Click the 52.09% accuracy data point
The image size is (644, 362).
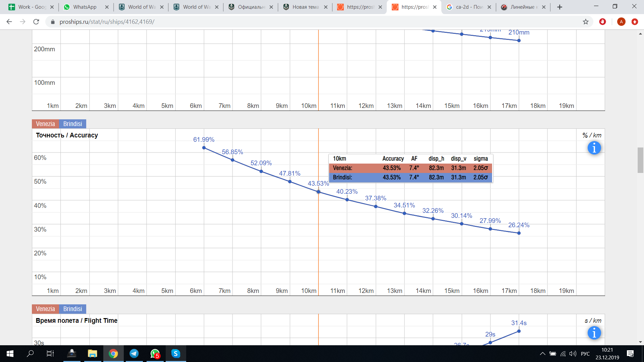261,171
